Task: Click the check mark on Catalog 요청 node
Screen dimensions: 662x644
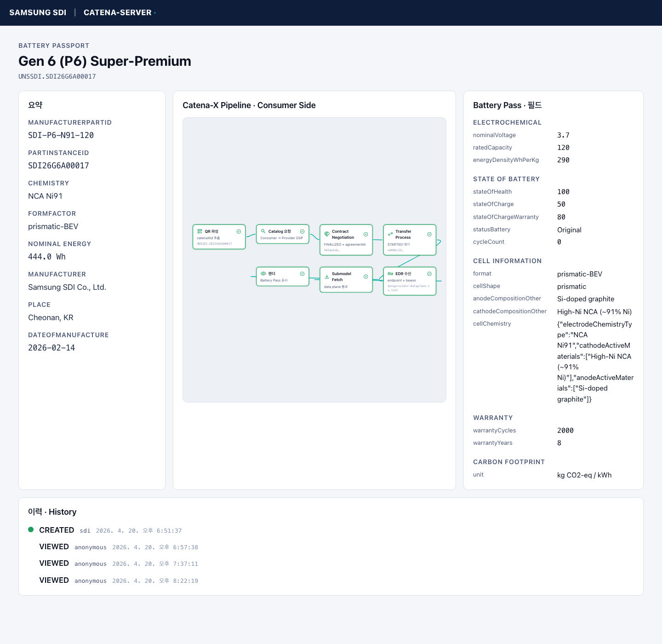Action: click(x=302, y=231)
